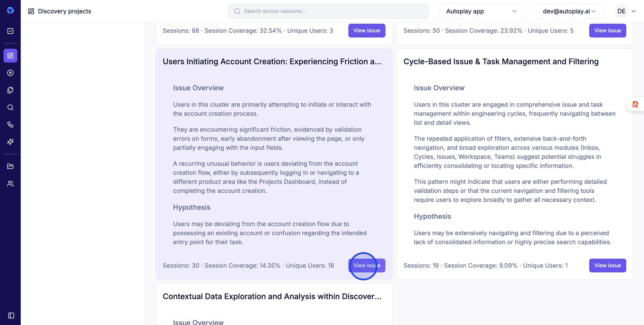Toggle the sidebar collapse panel icon

11,315
